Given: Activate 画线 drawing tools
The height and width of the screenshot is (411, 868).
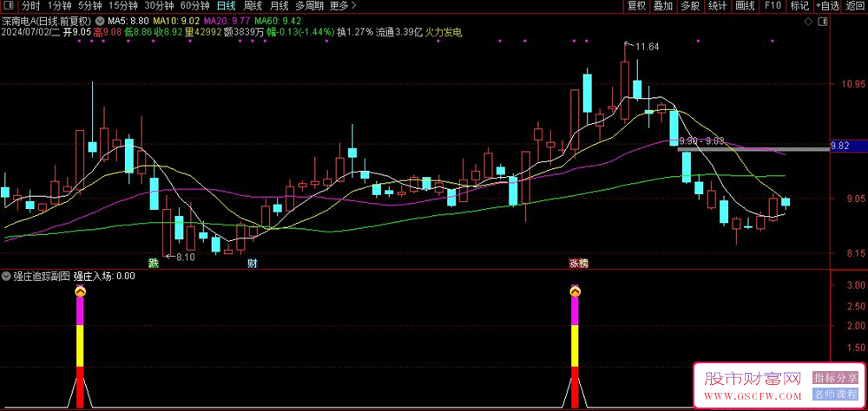Looking at the screenshot, I should point(745,6).
